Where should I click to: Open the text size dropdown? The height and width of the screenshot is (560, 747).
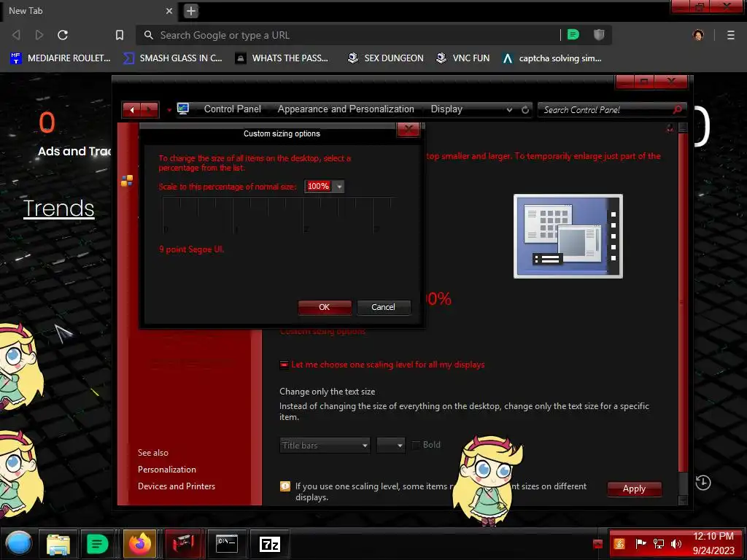[391, 446]
